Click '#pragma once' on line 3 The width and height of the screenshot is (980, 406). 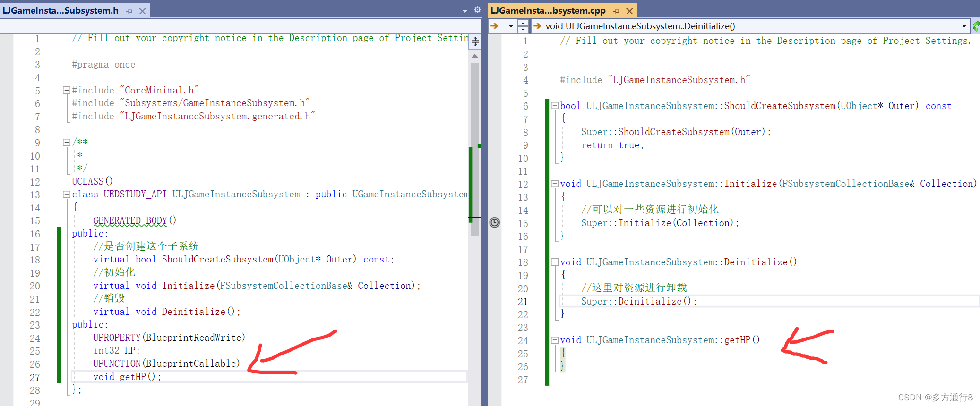[x=103, y=65]
